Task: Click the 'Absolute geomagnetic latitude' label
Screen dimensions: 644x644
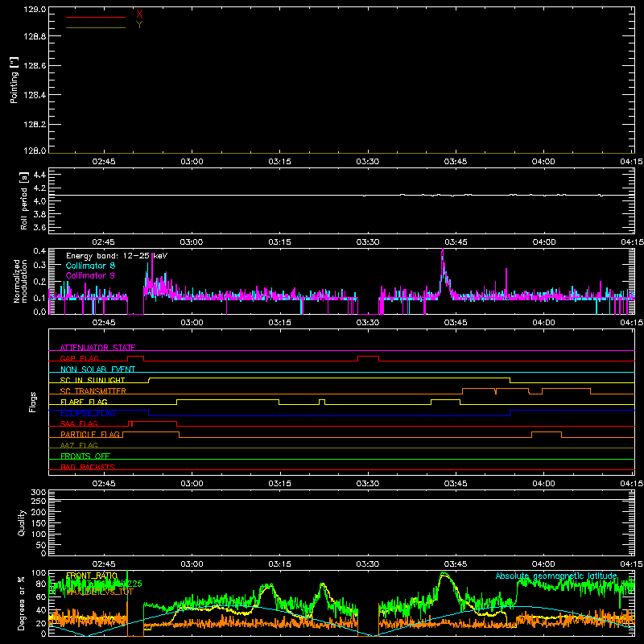Action: (556, 576)
